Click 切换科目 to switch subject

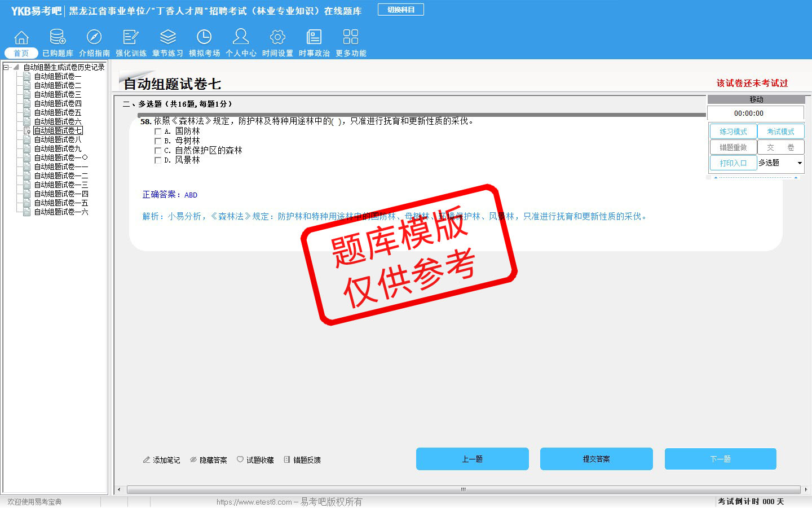401,10
